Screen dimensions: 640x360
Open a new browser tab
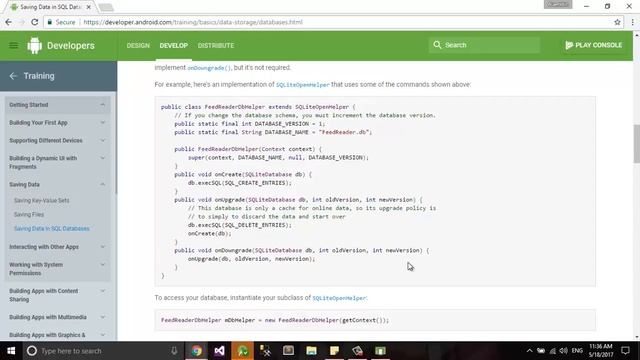(x=106, y=7)
